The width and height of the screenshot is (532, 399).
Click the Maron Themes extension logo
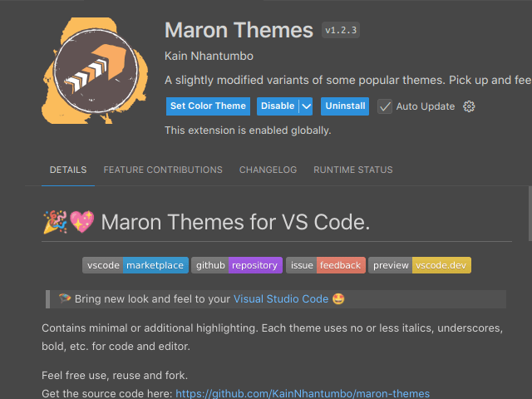click(95, 71)
